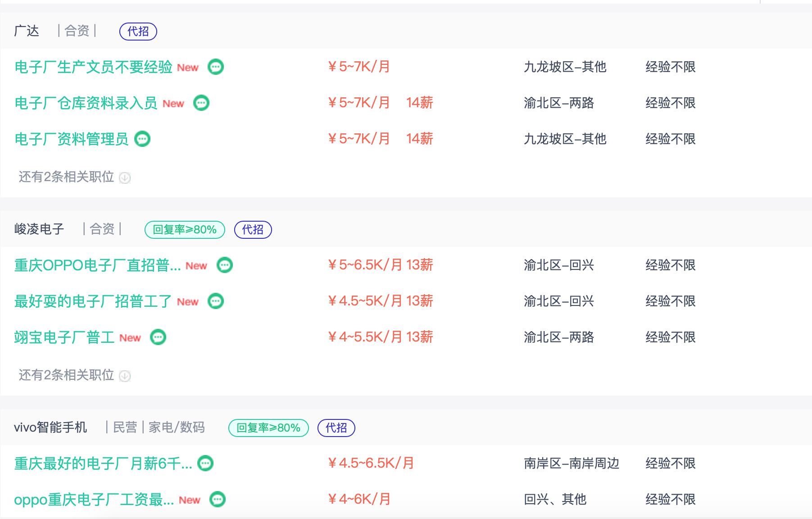
Task: Click chat icon beside 最好耍的电子厂招普工了
Action: click(216, 301)
